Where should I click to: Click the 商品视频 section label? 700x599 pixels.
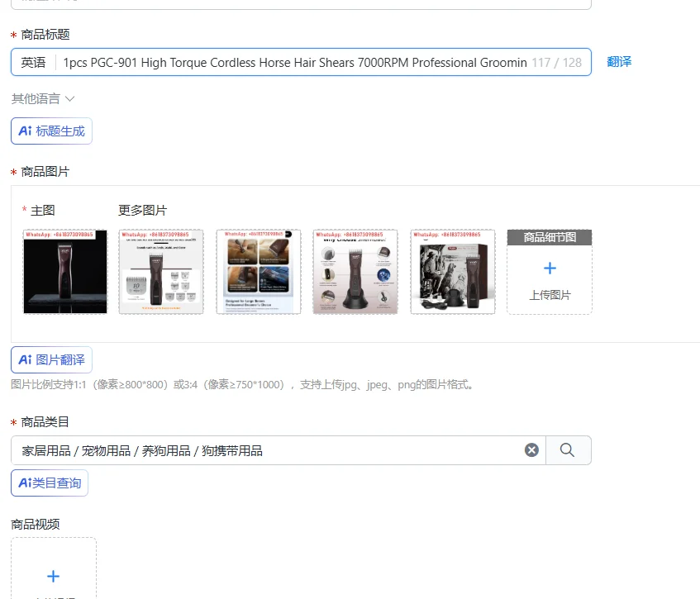point(36,525)
